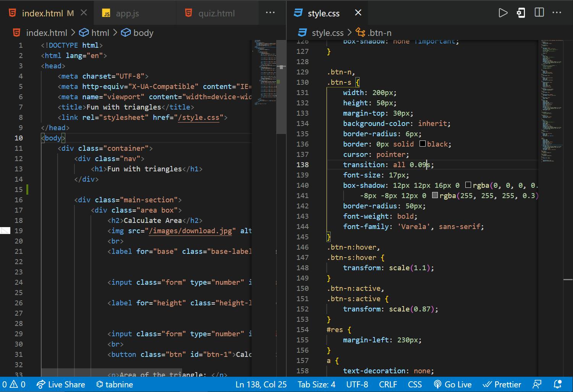Click the div class="main-section" line
The image size is (573, 392).
(128, 200)
